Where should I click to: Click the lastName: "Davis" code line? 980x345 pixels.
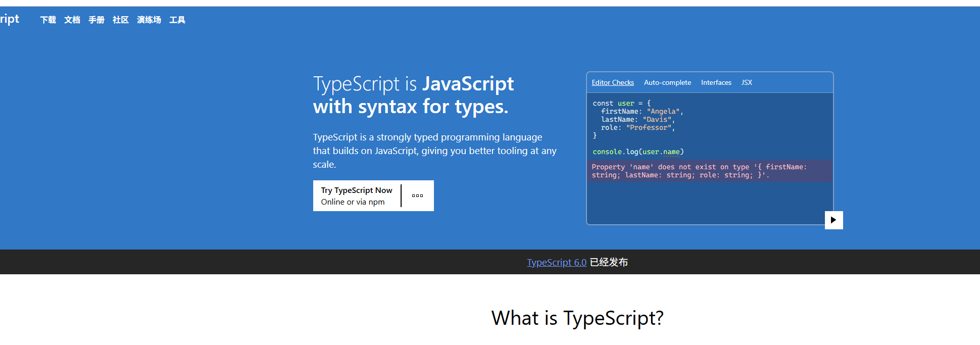tap(638, 119)
